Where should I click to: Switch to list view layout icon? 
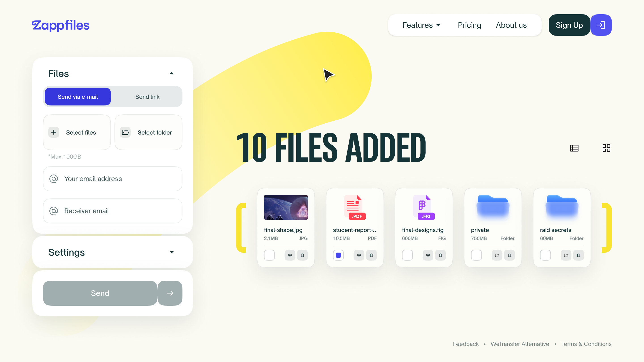click(574, 148)
